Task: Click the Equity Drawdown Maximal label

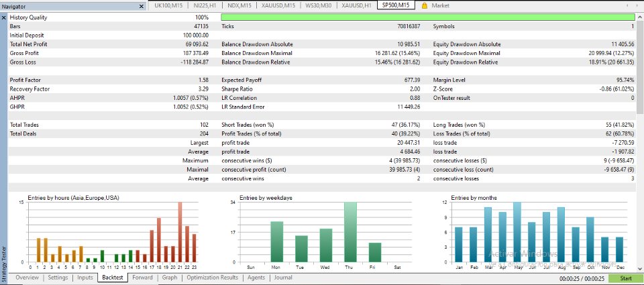Action: (467, 54)
